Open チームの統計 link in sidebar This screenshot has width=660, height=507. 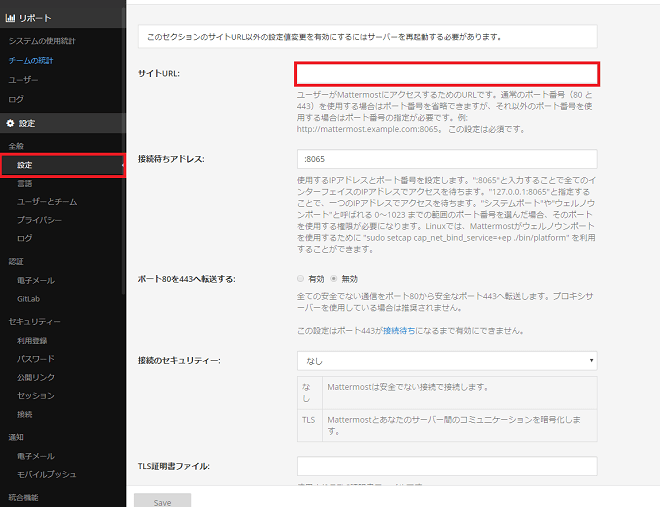point(31,61)
